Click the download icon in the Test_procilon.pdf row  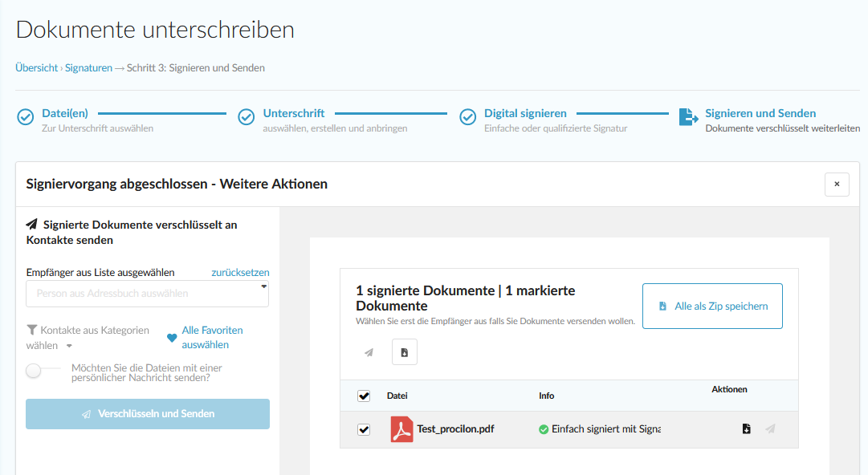pyautogui.click(x=746, y=429)
